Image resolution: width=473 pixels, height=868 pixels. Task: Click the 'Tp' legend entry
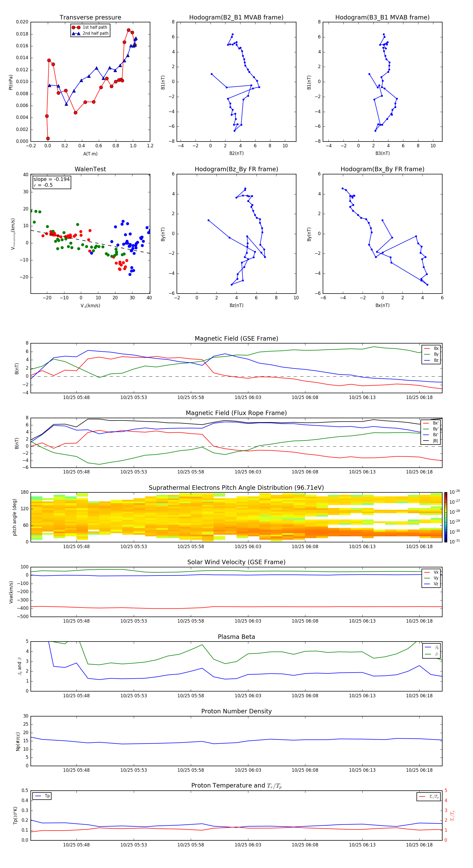coord(42,796)
